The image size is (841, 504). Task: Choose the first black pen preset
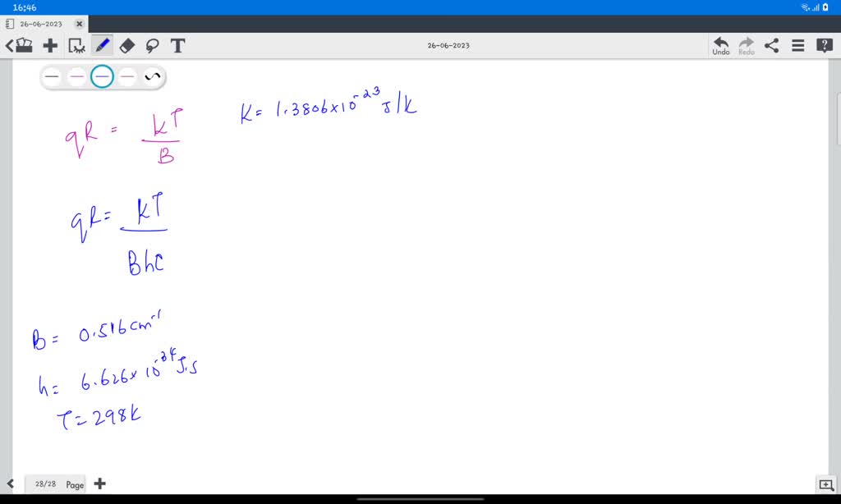click(52, 77)
